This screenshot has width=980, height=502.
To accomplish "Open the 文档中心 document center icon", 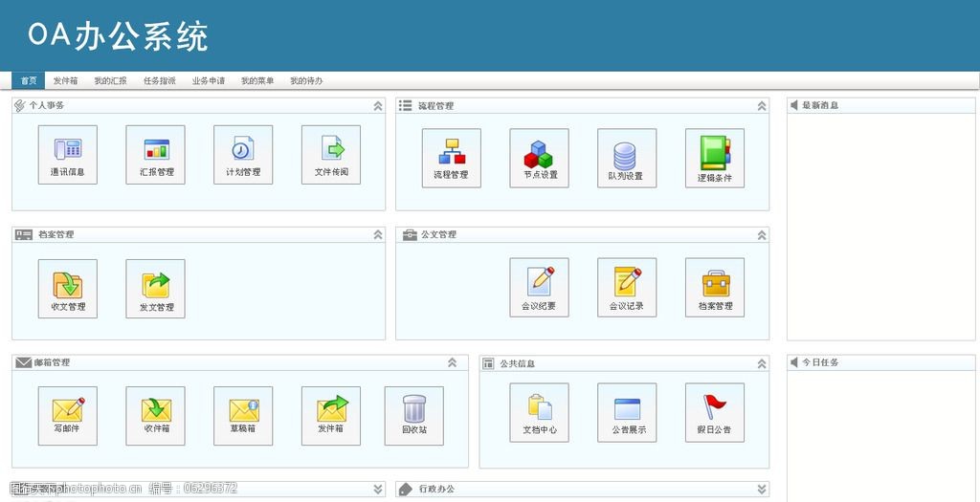I will point(539,412).
